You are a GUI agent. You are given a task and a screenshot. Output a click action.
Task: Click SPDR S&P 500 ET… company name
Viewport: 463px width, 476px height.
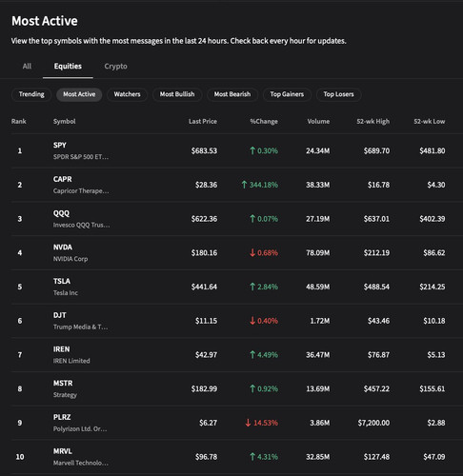[x=81, y=157]
